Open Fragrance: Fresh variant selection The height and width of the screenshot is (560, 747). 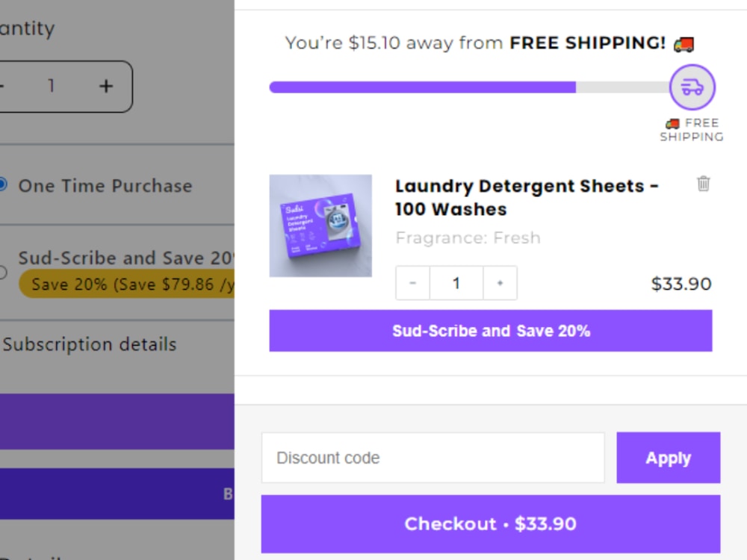tap(468, 237)
